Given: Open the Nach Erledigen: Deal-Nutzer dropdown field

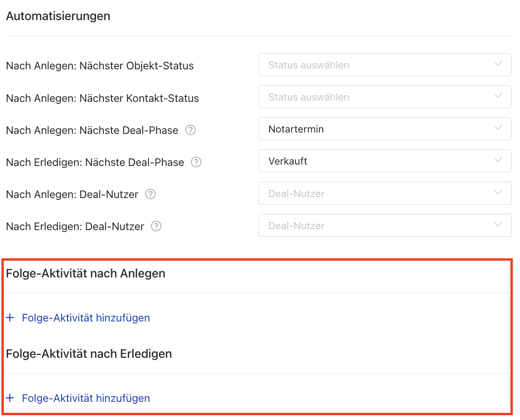Looking at the screenshot, I should click(x=378, y=226).
